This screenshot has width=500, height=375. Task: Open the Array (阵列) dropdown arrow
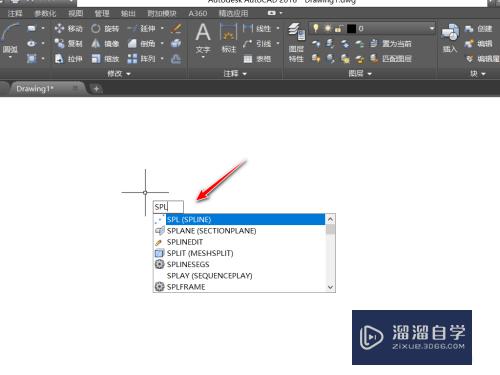click(162, 59)
